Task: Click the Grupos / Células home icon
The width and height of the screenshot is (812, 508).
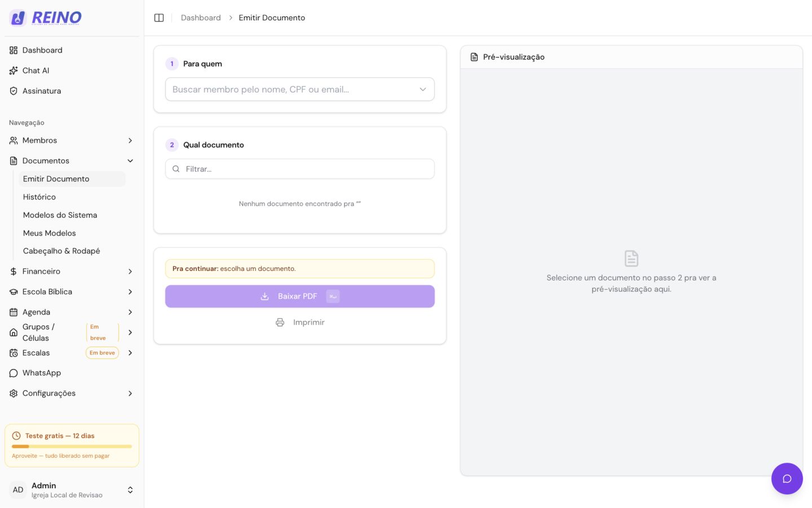Action: [x=14, y=332]
